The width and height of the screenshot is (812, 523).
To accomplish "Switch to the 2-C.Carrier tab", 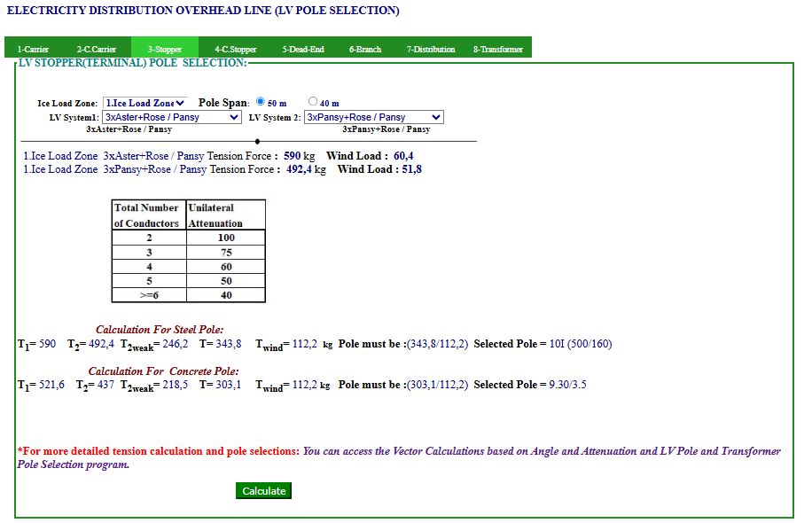I will coord(97,49).
